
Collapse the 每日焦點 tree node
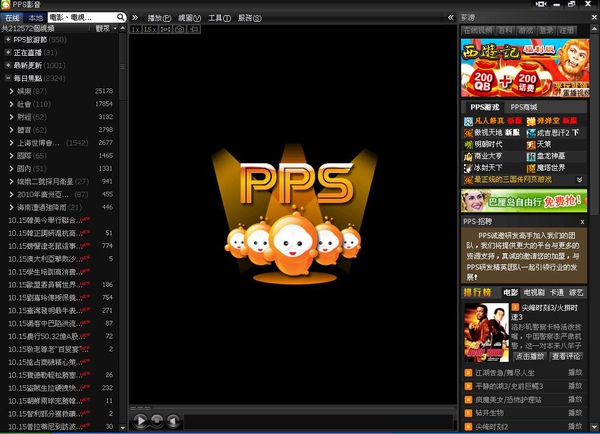8,78
